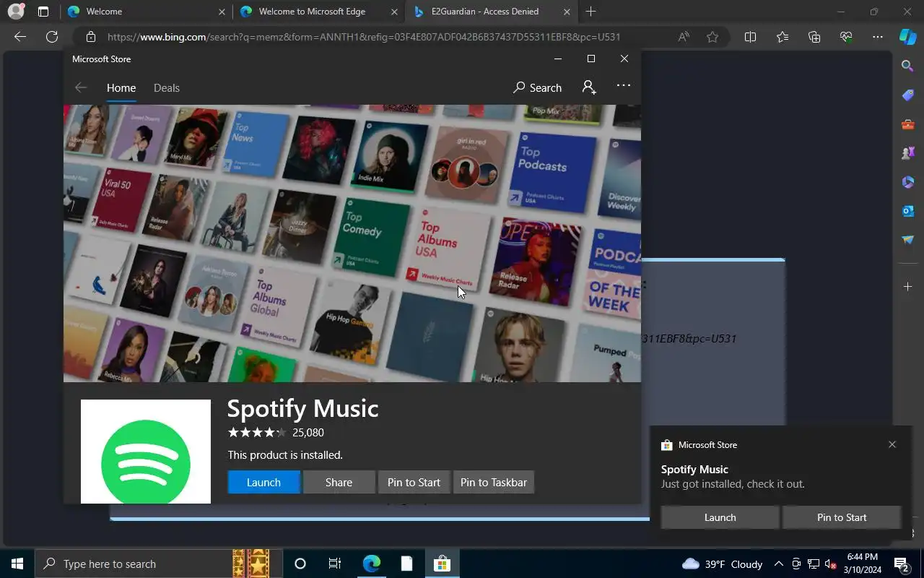Open Edge Collections
Image resolution: width=924 pixels, height=578 pixels.
(814, 37)
